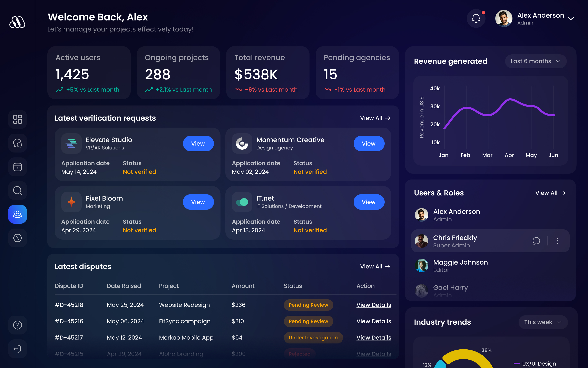Screen dimensions: 588x368
Task: View all Users & Roles
Action: (x=550, y=193)
